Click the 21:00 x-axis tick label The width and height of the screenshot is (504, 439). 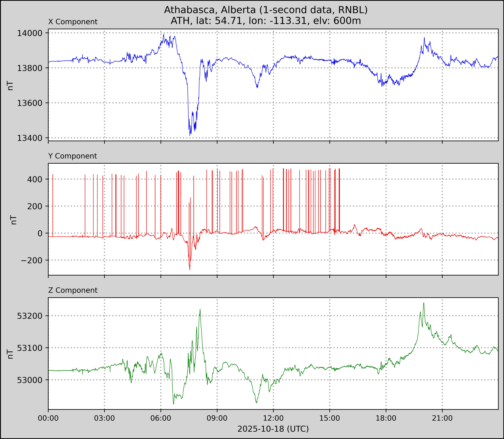click(x=442, y=418)
